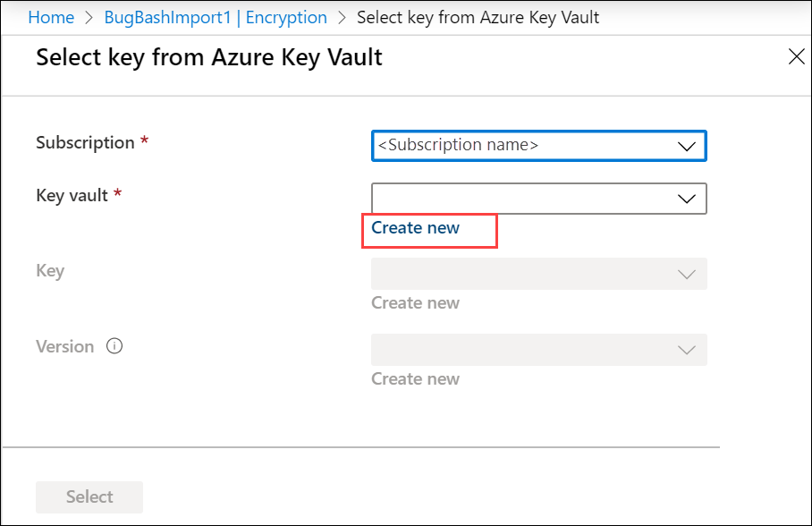
Task: Click Create new under the Key dropdown
Action: [x=415, y=303]
